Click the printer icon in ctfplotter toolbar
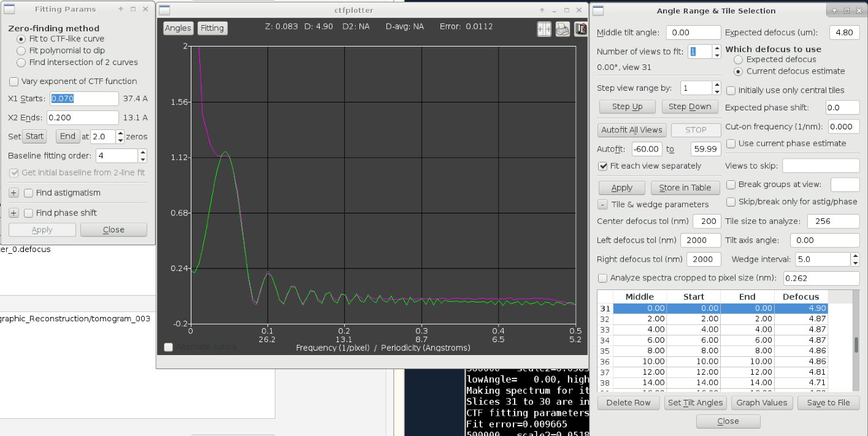Image resolution: width=868 pixels, height=436 pixels. (563, 29)
